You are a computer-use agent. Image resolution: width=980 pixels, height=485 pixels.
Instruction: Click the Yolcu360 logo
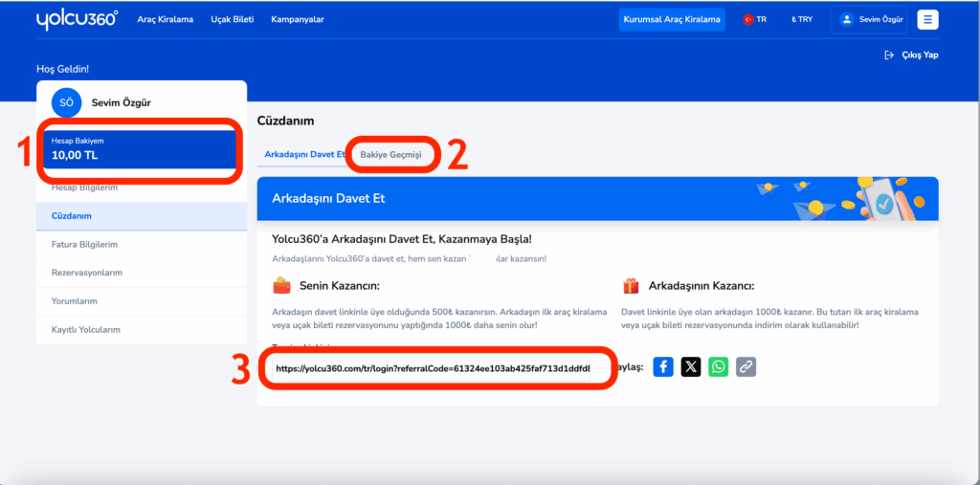(78, 19)
